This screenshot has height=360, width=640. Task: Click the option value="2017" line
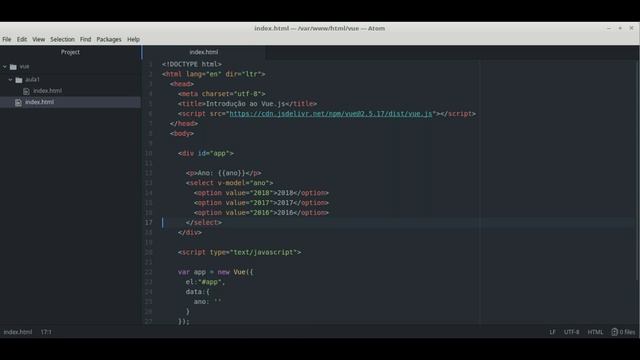pyautogui.click(x=261, y=203)
